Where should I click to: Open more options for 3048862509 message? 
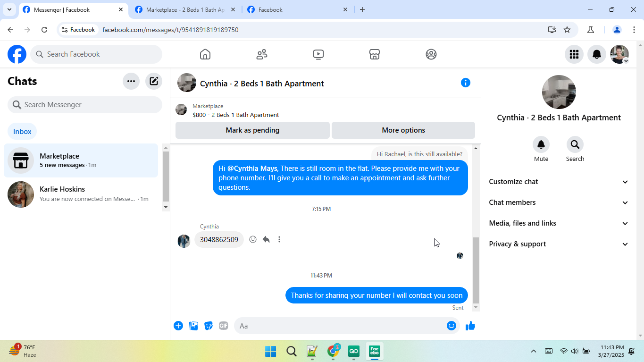[279, 239]
